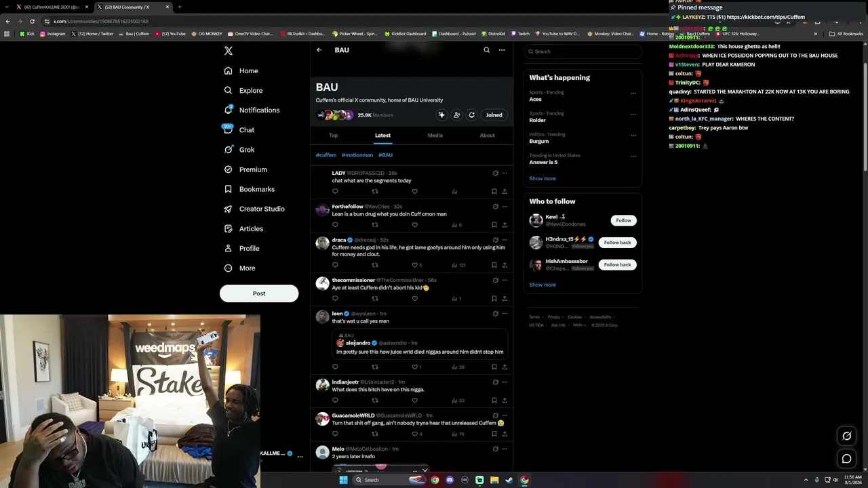868x488 pixels.
Task: Open Premium in the sidebar
Action: (x=245, y=169)
